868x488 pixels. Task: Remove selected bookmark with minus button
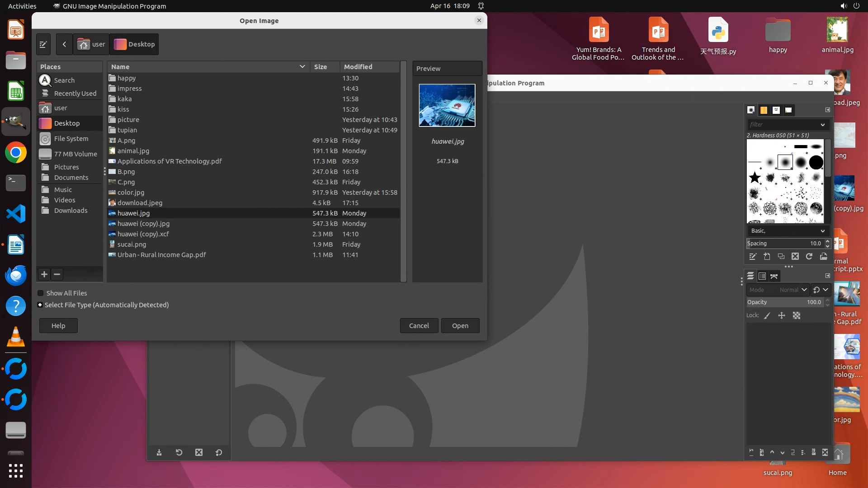coord(57,274)
